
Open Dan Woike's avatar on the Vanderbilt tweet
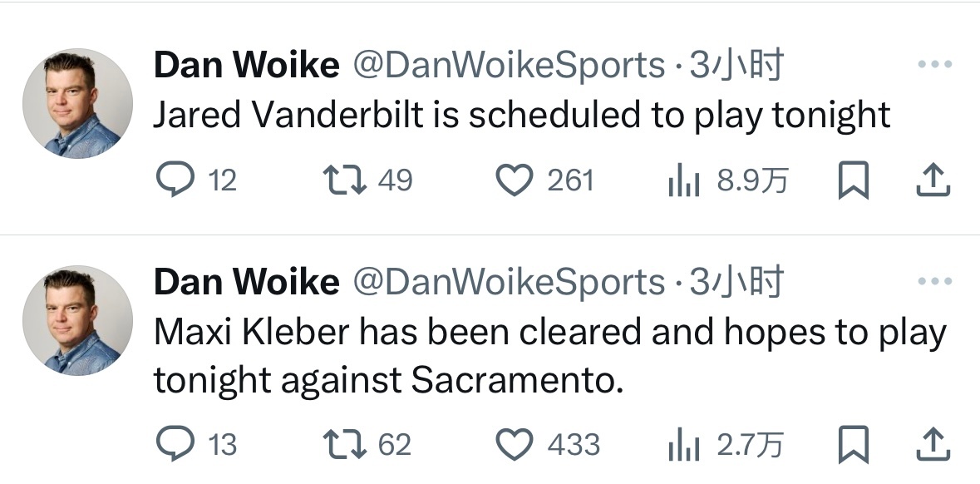click(76, 103)
